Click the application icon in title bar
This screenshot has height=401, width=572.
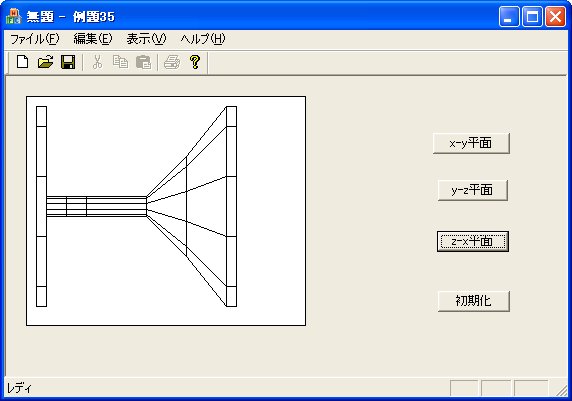pyautogui.click(x=13, y=16)
